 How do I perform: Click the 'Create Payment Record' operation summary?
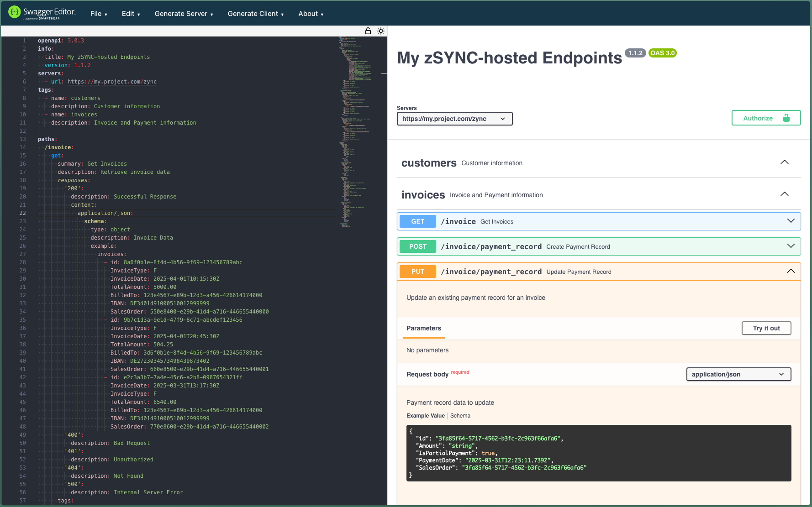click(x=578, y=247)
